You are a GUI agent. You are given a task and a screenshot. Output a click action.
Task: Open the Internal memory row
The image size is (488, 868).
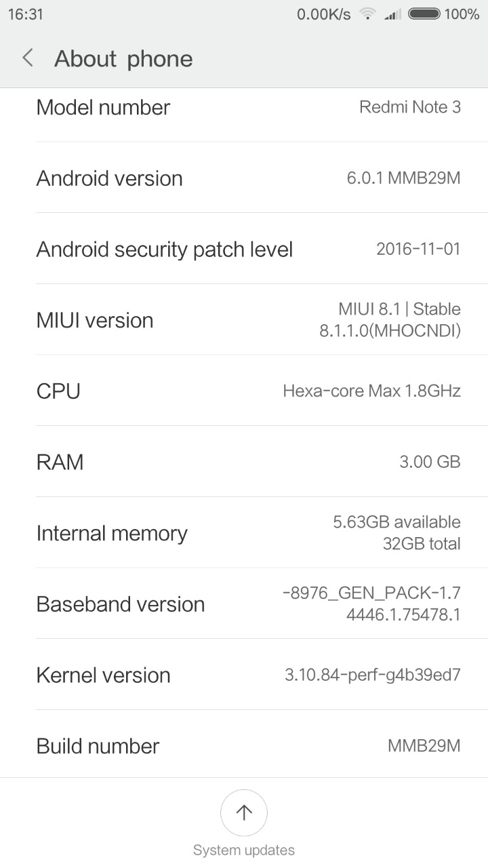[x=244, y=533]
